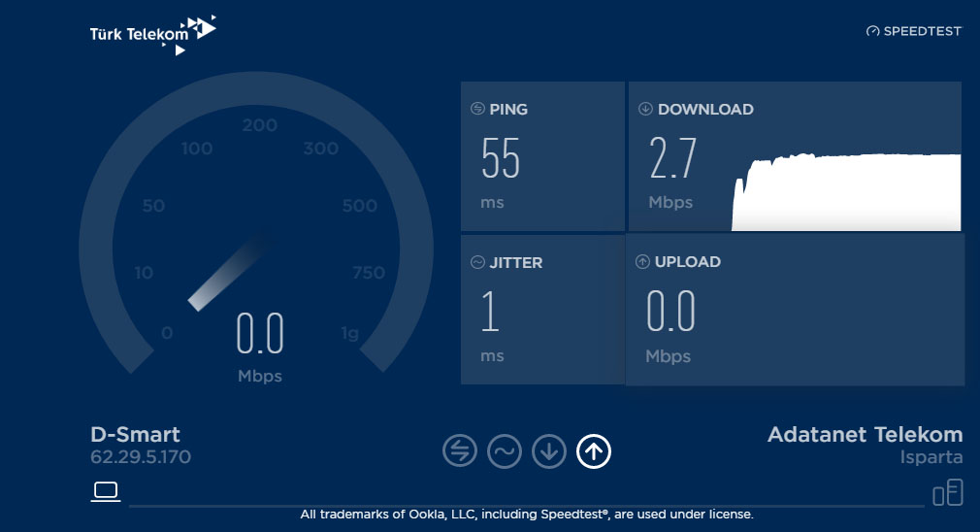The height and width of the screenshot is (532, 980).
Task: Click the D-Smart provider name
Action: tap(135, 434)
